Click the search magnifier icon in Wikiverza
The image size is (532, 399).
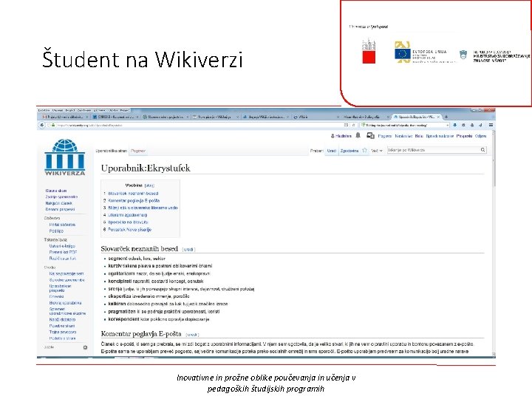482,150
